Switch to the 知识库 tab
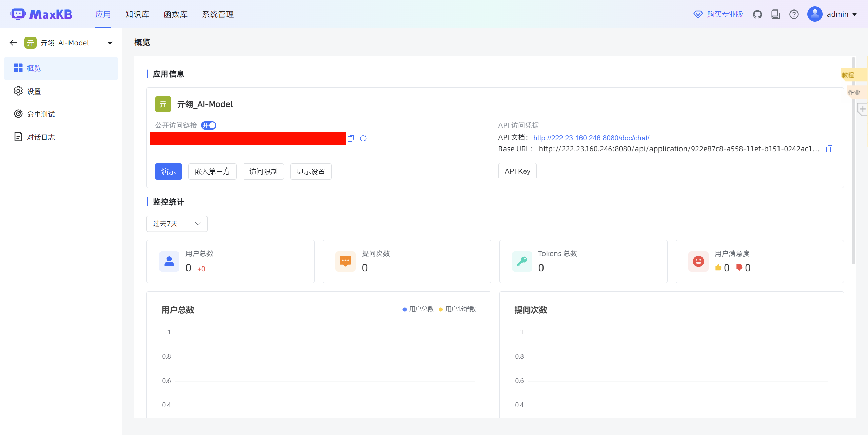 (137, 14)
